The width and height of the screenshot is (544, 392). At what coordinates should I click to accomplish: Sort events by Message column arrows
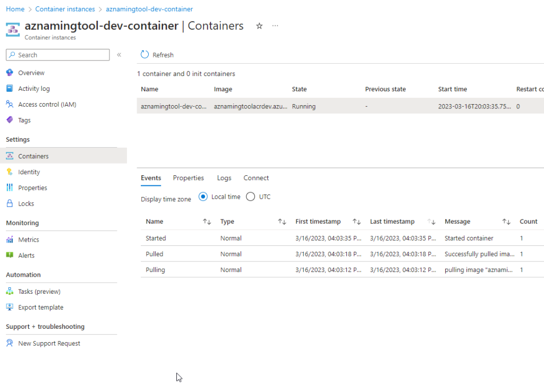(506, 221)
